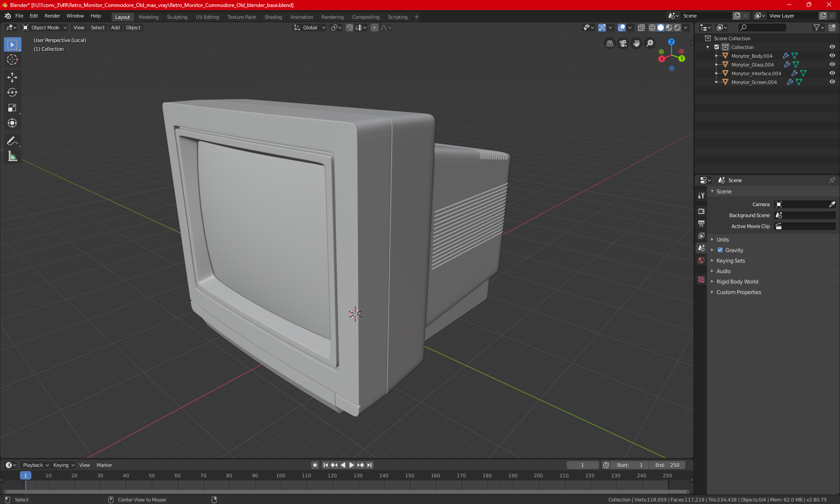Image resolution: width=840 pixels, height=504 pixels.
Task: Toggle Collection visibility eye icon
Action: tap(832, 47)
